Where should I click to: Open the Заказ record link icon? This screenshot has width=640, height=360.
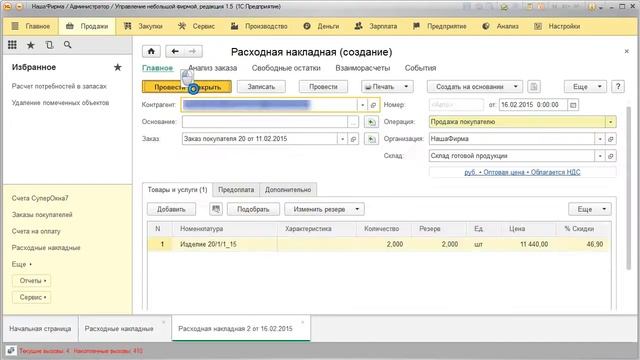(353, 139)
